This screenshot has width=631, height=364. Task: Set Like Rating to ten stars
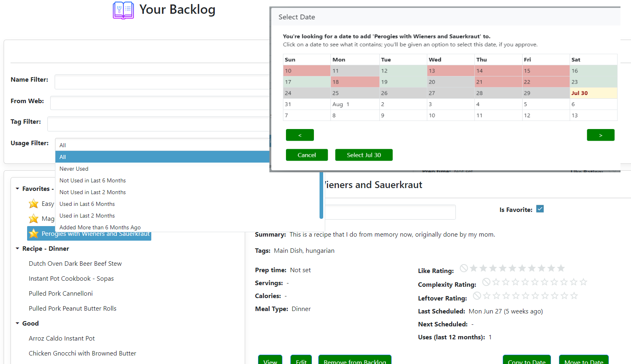click(561, 268)
